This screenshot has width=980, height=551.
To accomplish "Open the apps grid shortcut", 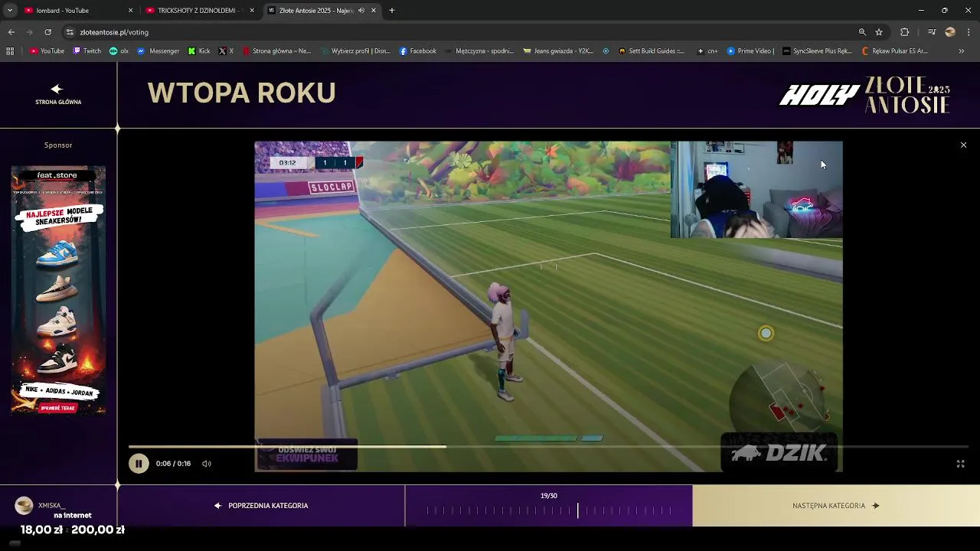I will pos(10,51).
